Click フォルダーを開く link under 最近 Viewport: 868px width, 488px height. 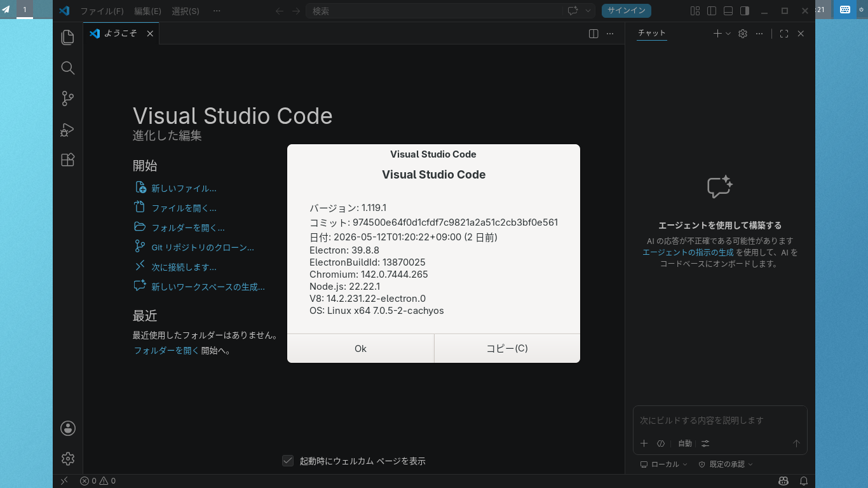click(x=166, y=350)
